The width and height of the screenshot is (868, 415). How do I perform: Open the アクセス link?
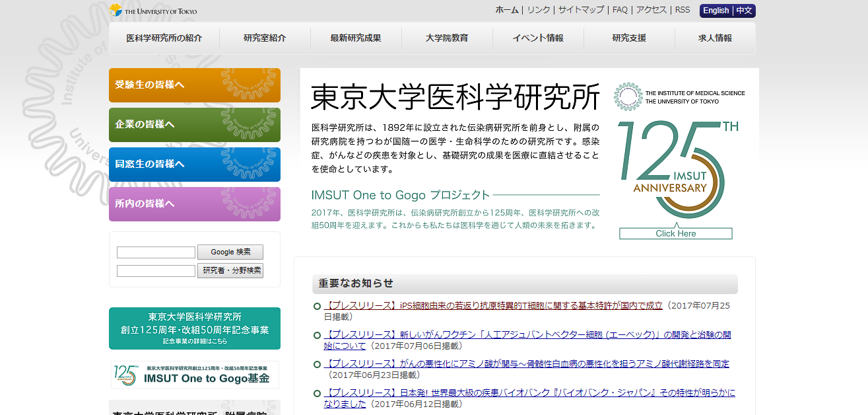(x=651, y=10)
